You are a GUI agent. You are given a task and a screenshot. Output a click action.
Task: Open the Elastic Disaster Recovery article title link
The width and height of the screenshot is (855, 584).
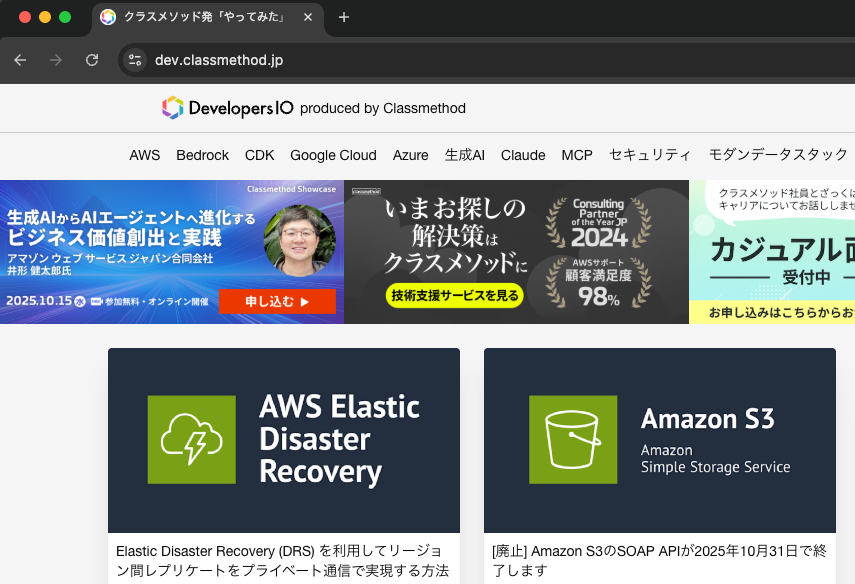[x=283, y=560]
